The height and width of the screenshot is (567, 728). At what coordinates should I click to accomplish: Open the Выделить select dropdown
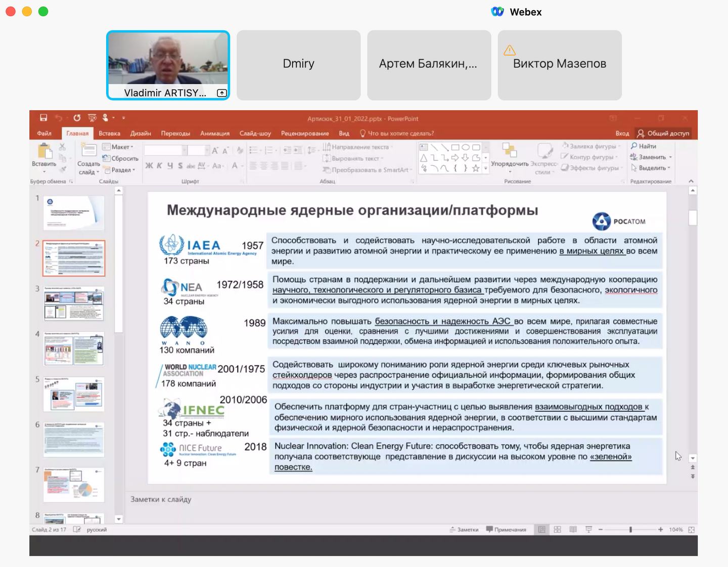(x=651, y=168)
